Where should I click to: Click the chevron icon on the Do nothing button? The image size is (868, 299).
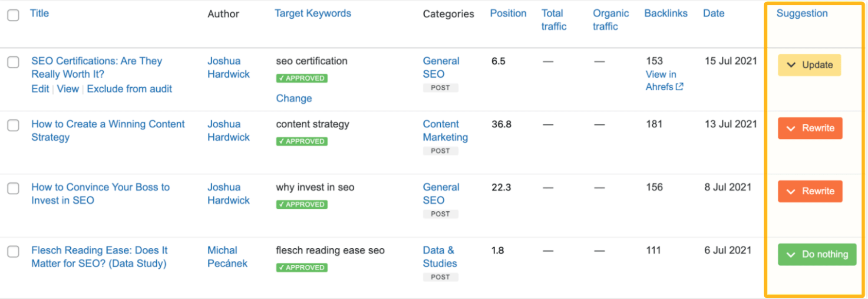[x=791, y=255]
